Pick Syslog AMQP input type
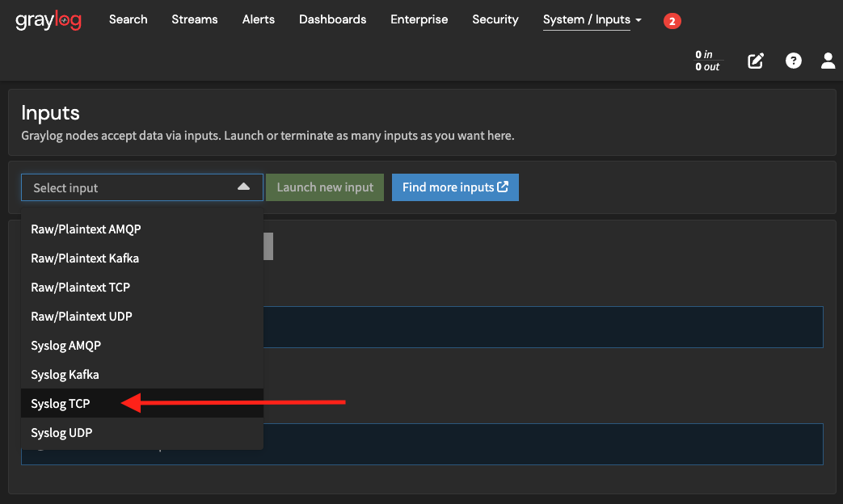 tap(142, 345)
